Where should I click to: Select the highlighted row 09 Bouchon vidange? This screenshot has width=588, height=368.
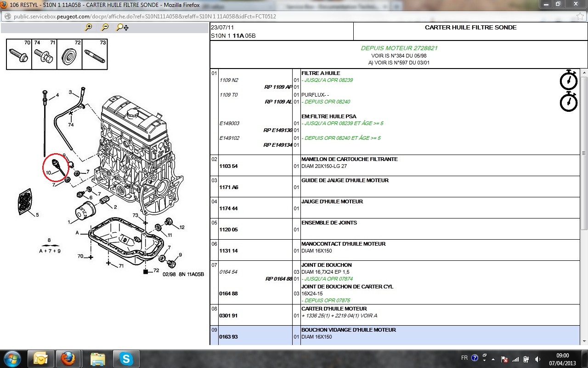[x=394, y=333]
